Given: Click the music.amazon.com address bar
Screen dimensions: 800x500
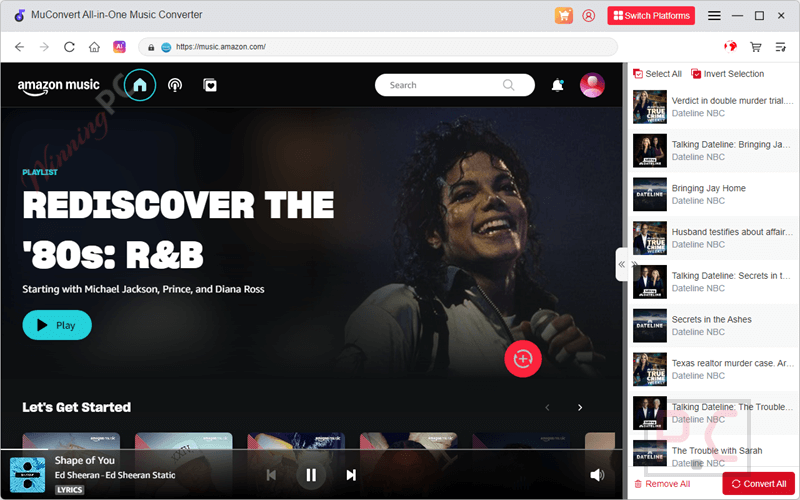Looking at the screenshot, I should [x=378, y=47].
